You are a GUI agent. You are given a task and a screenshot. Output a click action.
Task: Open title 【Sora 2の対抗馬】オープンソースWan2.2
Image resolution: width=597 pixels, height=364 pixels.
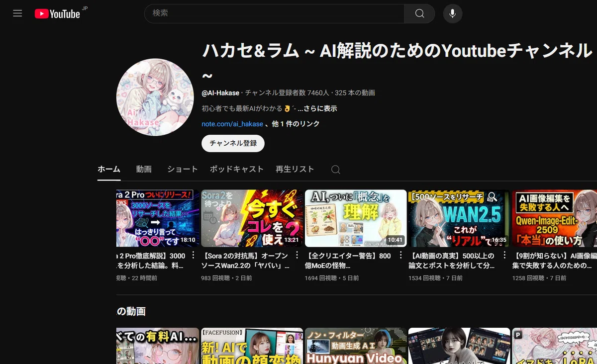tap(245, 261)
